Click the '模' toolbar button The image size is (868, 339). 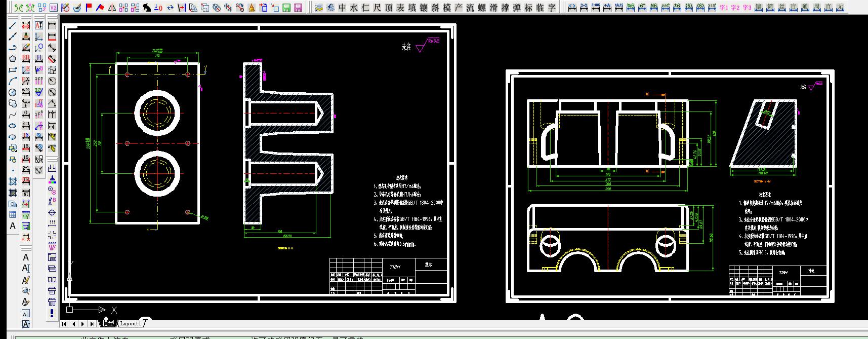(x=447, y=8)
